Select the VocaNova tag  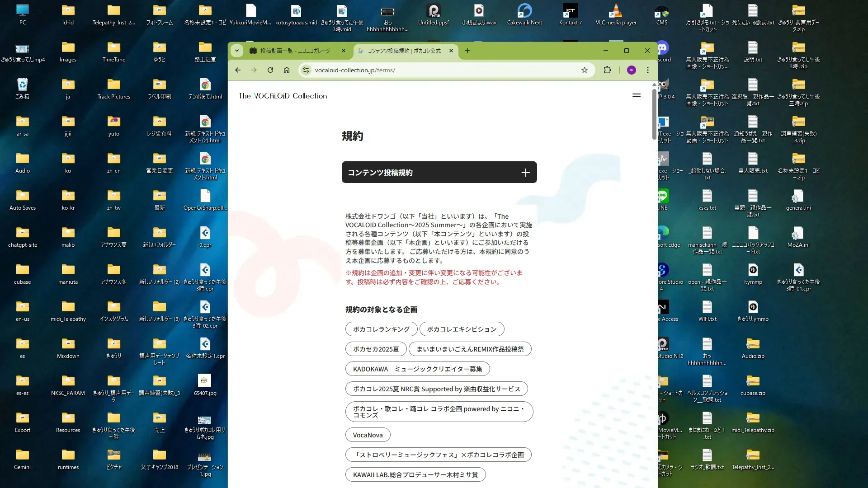[x=368, y=435]
